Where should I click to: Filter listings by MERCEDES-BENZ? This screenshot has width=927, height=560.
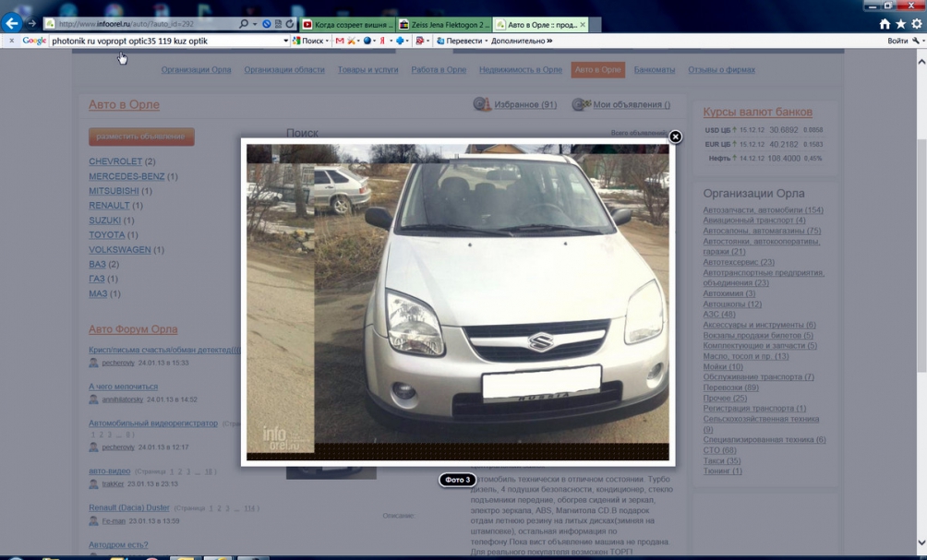pos(126,176)
